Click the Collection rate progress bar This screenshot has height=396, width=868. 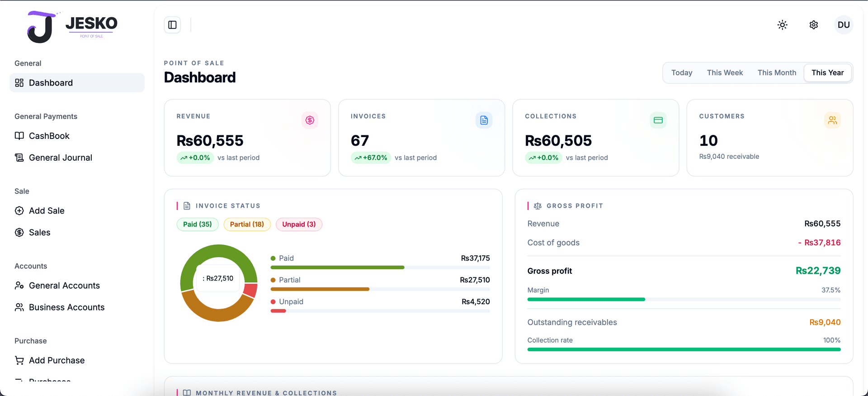(x=684, y=349)
